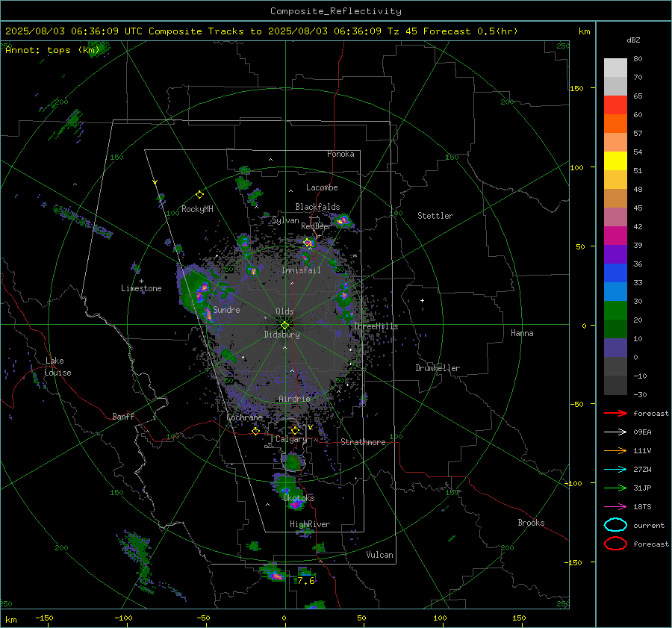
Task: Click the Innisfail city label
Action: tap(302, 270)
